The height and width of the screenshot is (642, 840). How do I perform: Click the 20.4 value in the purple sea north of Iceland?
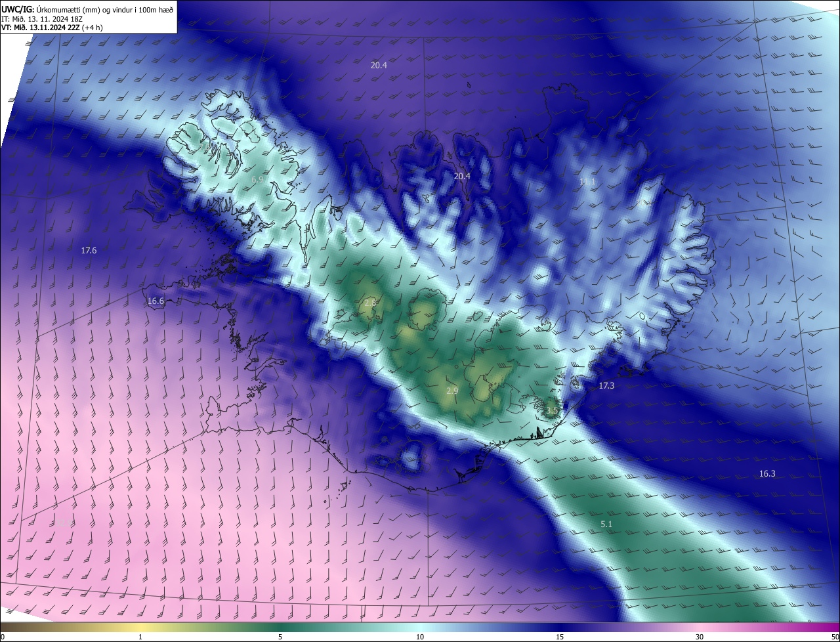click(379, 65)
